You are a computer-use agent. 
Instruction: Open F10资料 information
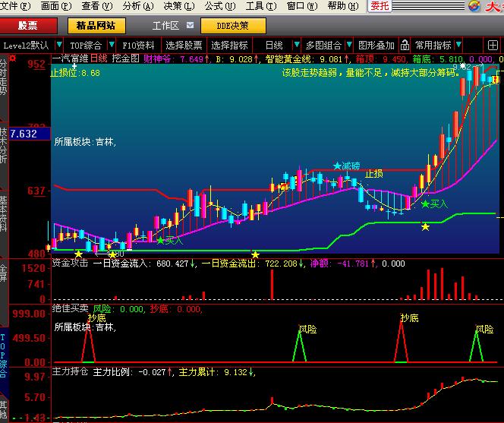[138, 46]
